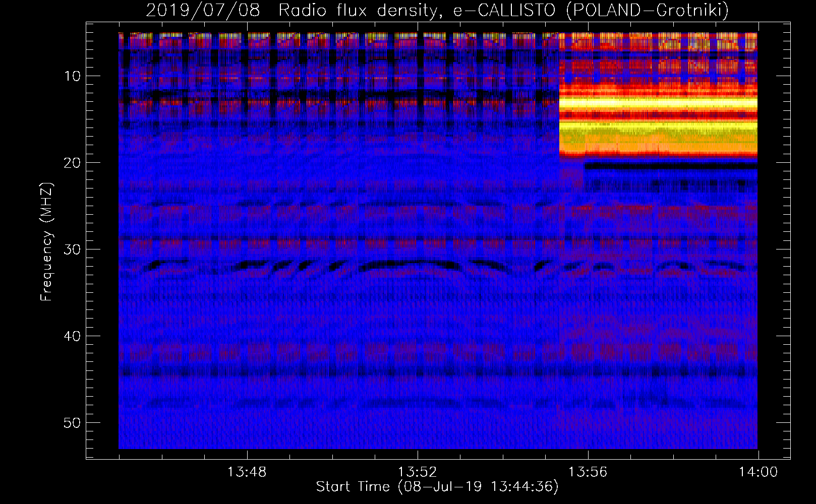Click the 40 MHz tick label
Screen dimensions: 816x504
[73, 336]
